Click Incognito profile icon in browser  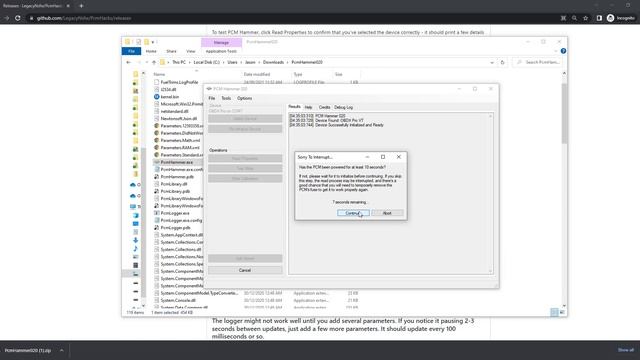(611, 18)
